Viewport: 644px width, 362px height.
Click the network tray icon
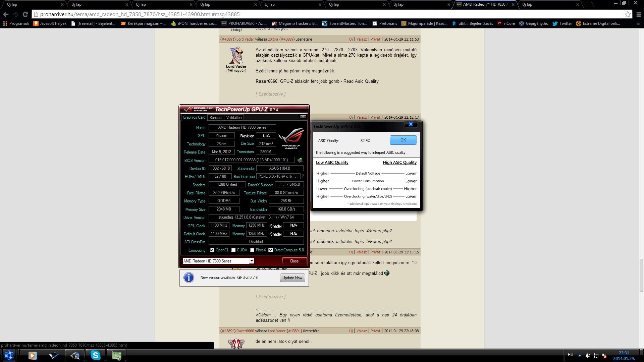coord(596,356)
